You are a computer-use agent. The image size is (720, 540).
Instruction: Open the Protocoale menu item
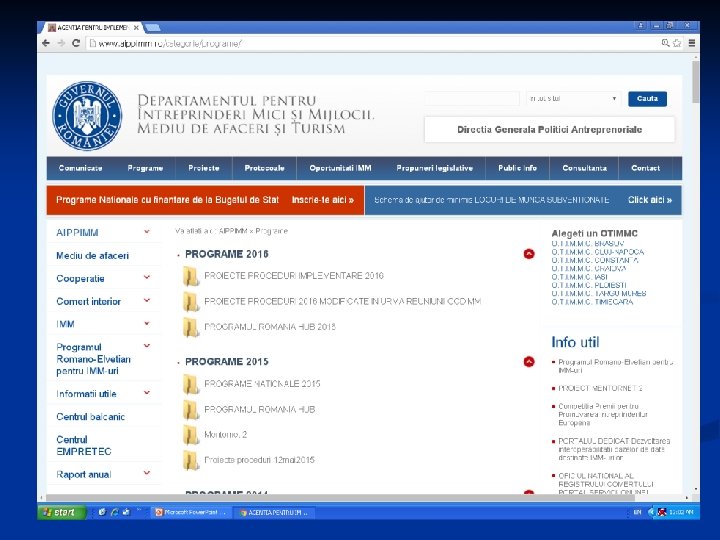[264, 168]
